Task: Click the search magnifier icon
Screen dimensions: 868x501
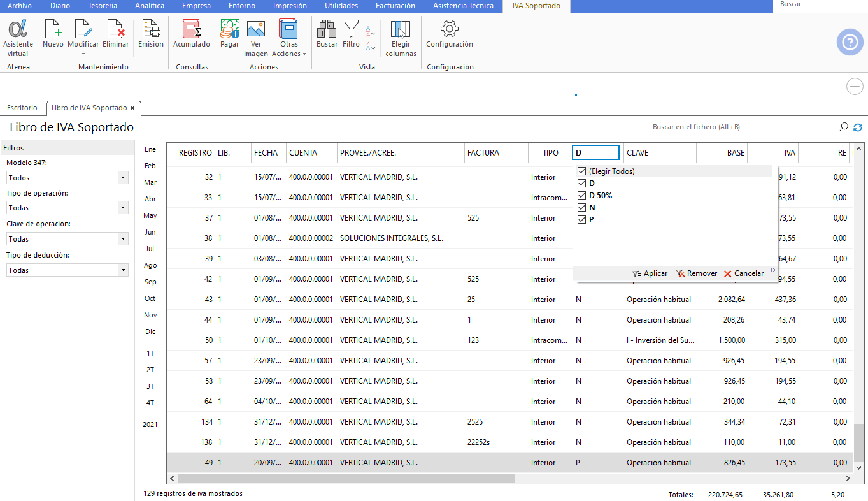Action: (844, 127)
